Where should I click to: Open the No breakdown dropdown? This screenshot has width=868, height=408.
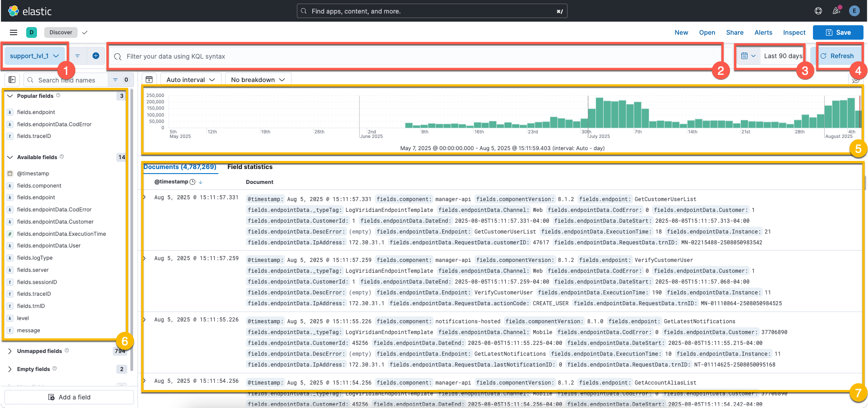point(258,79)
